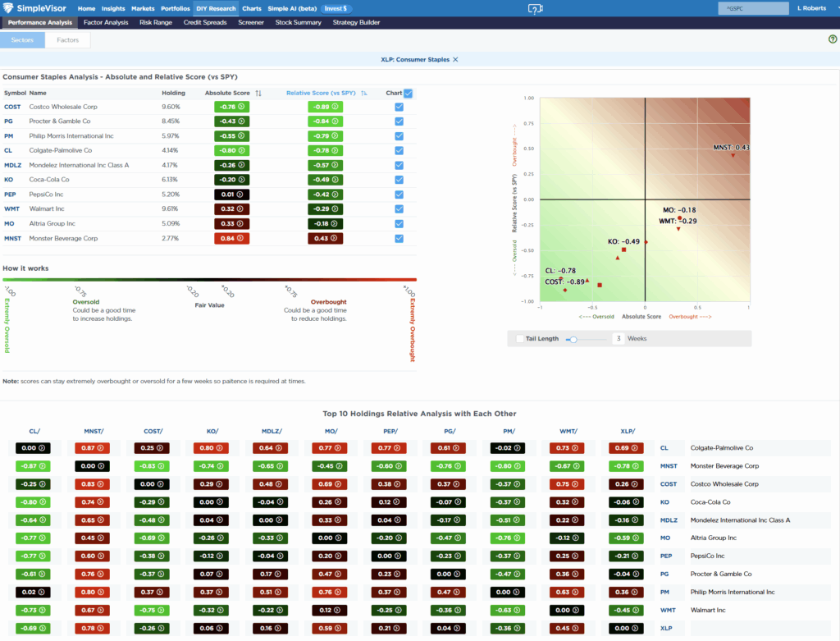
Task: Switch to the Factor Analysis tab
Action: click(106, 22)
